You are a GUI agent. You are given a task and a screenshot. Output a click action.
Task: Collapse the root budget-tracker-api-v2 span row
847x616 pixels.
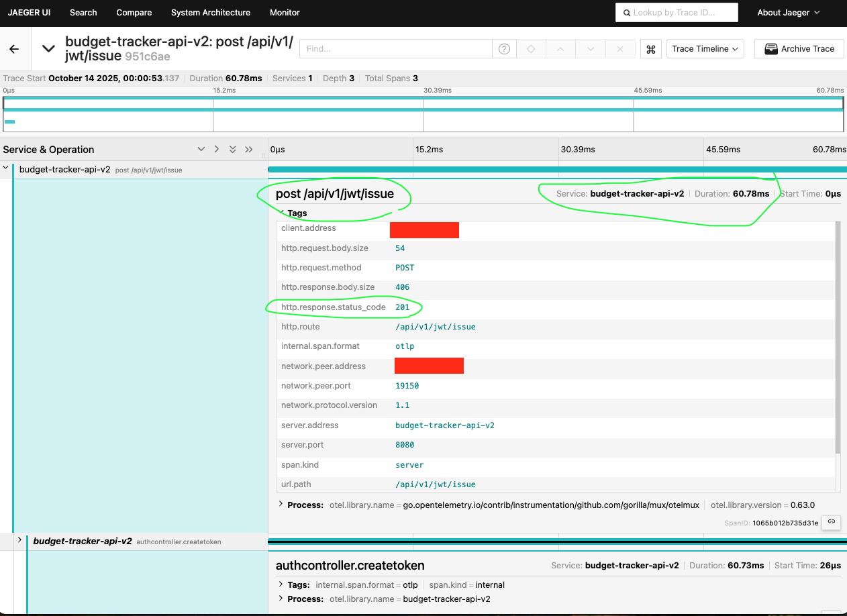(x=7, y=169)
